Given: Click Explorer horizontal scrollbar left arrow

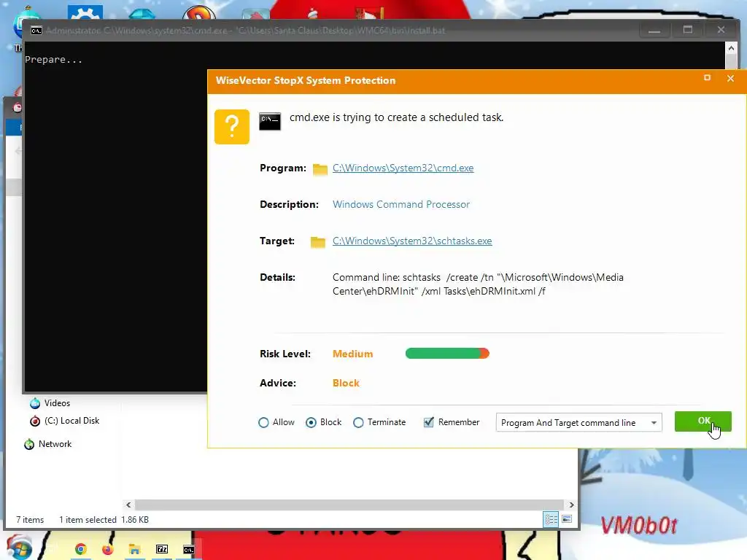Looking at the screenshot, I should point(128,505).
